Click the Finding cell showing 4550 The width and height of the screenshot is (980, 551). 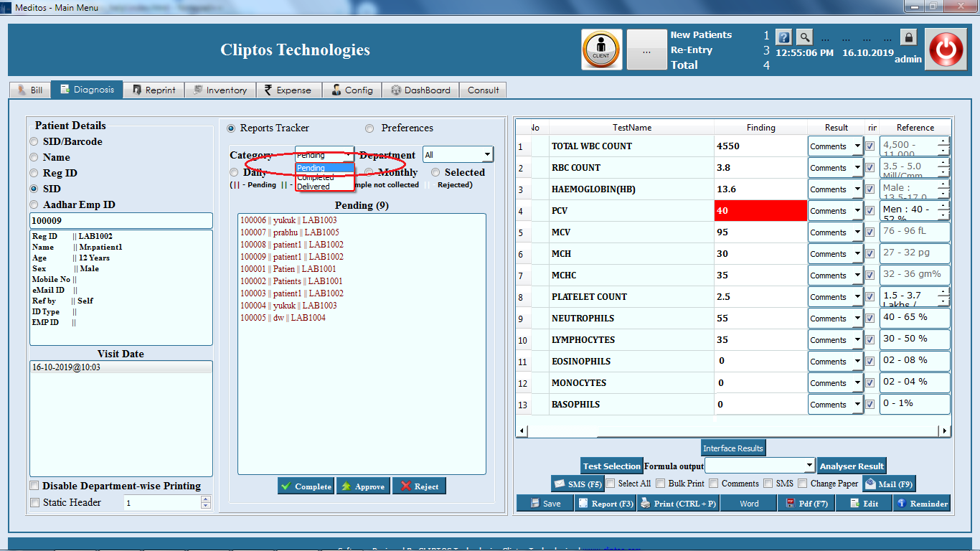(x=760, y=146)
